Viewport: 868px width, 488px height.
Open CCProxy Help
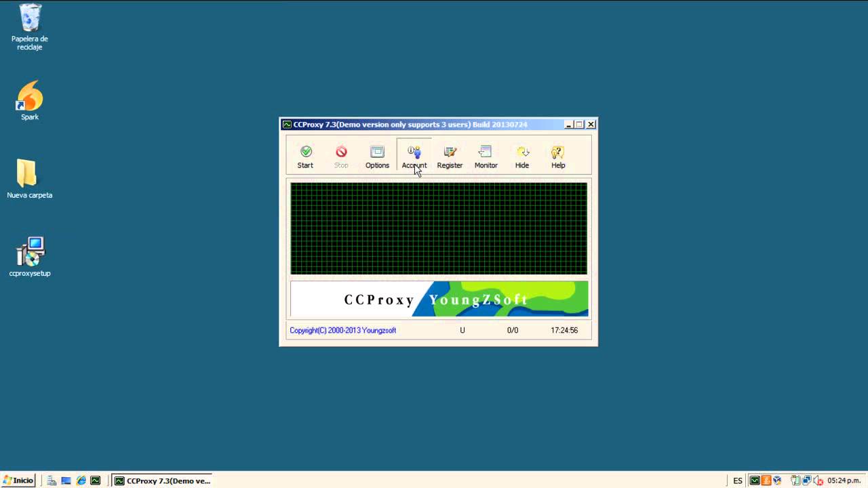557,157
